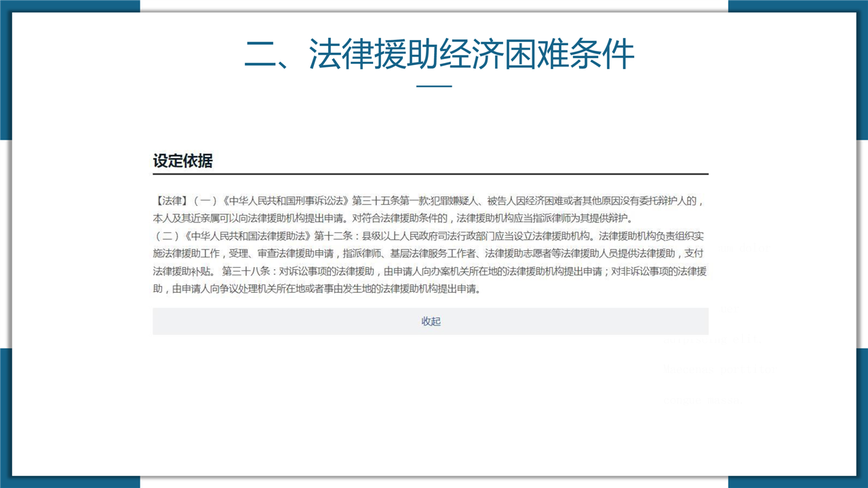Click the 【法律】 label in the text
868x488 pixels.
pyautogui.click(x=170, y=201)
